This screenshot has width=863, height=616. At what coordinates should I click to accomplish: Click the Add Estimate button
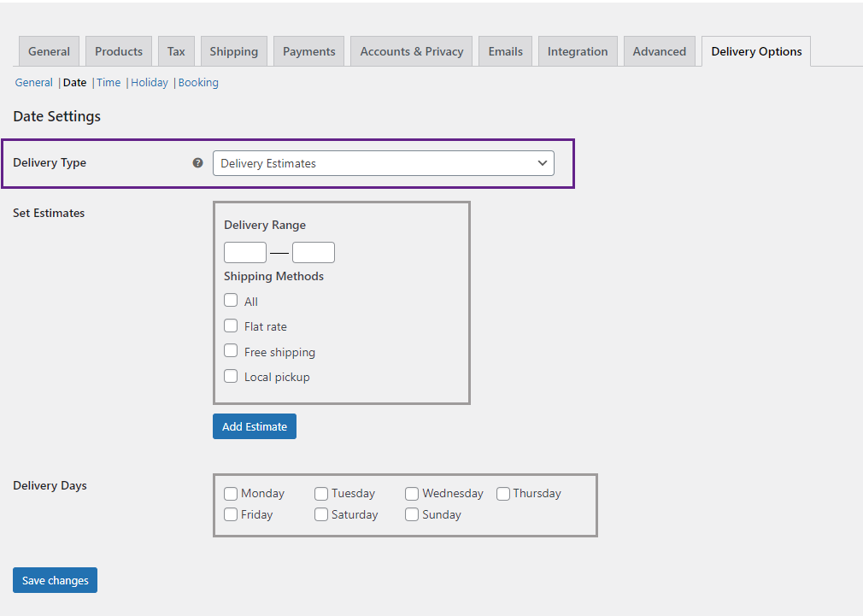[x=255, y=426]
